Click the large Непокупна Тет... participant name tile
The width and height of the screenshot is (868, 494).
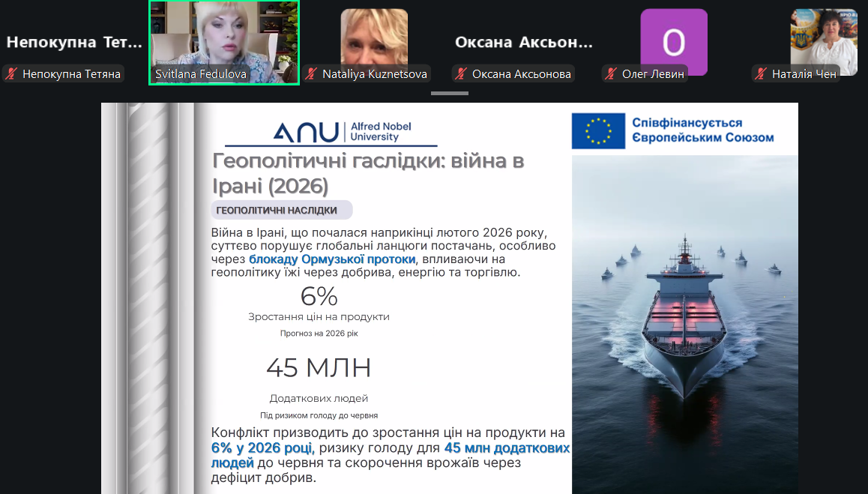(74, 43)
